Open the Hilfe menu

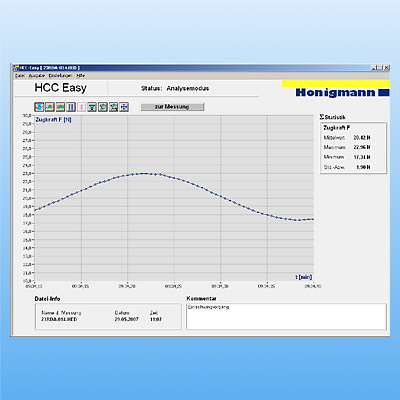(81, 76)
